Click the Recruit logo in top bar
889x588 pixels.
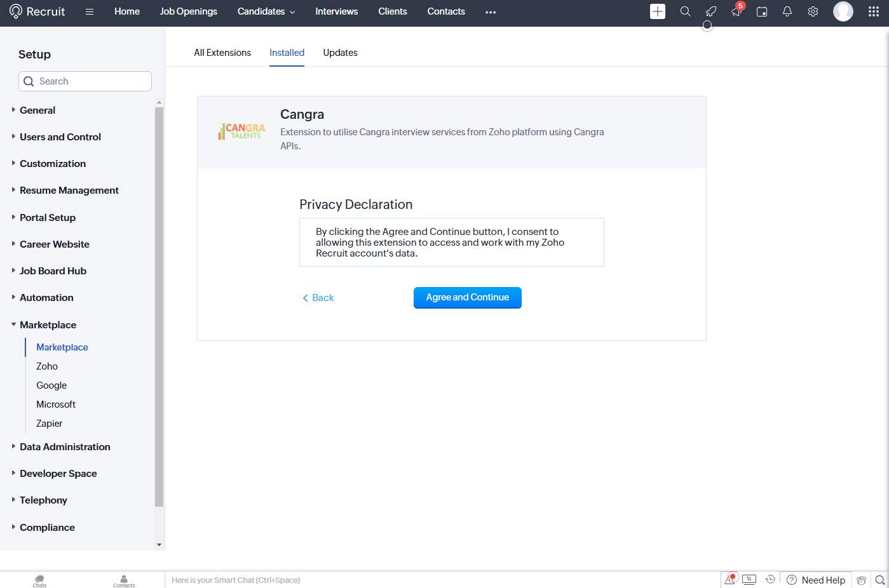click(37, 11)
